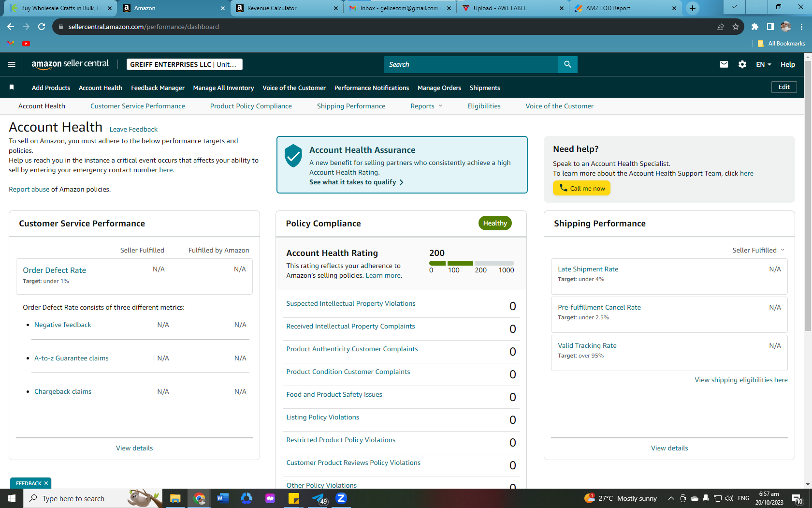The height and width of the screenshot is (508, 812).
Task: Open the Leave Feedback link
Action: click(133, 129)
